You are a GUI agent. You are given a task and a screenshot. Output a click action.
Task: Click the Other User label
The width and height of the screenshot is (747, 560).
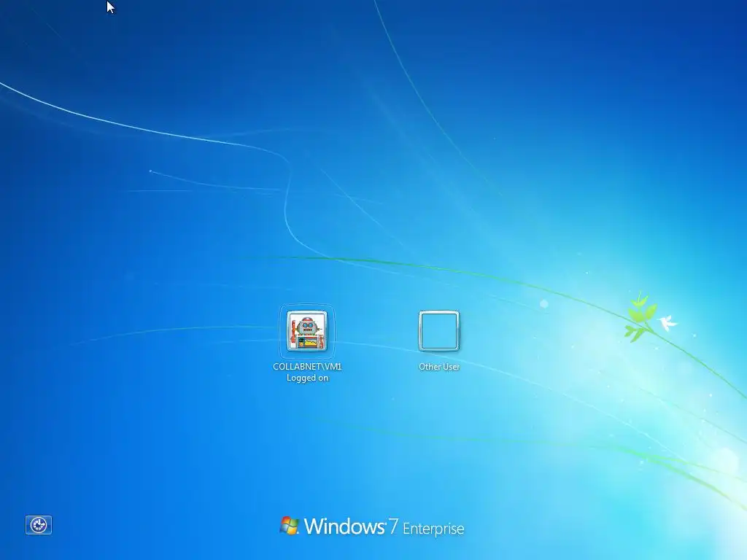pyautogui.click(x=438, y=367)
